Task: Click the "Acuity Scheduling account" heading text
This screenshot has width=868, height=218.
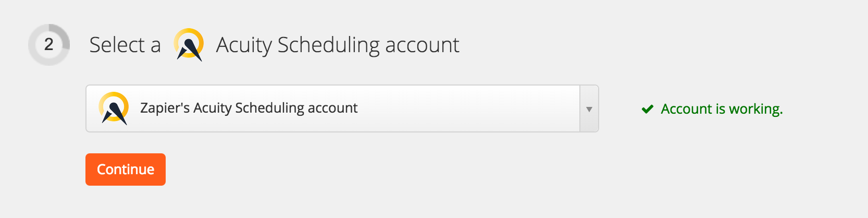Action: point(338,45)
